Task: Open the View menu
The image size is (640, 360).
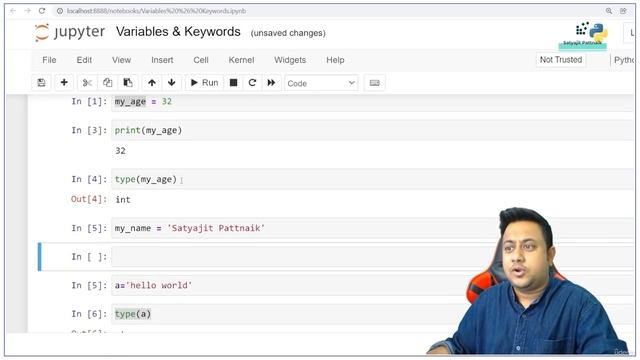Action: pyautogui.click(x=121, y=60)
